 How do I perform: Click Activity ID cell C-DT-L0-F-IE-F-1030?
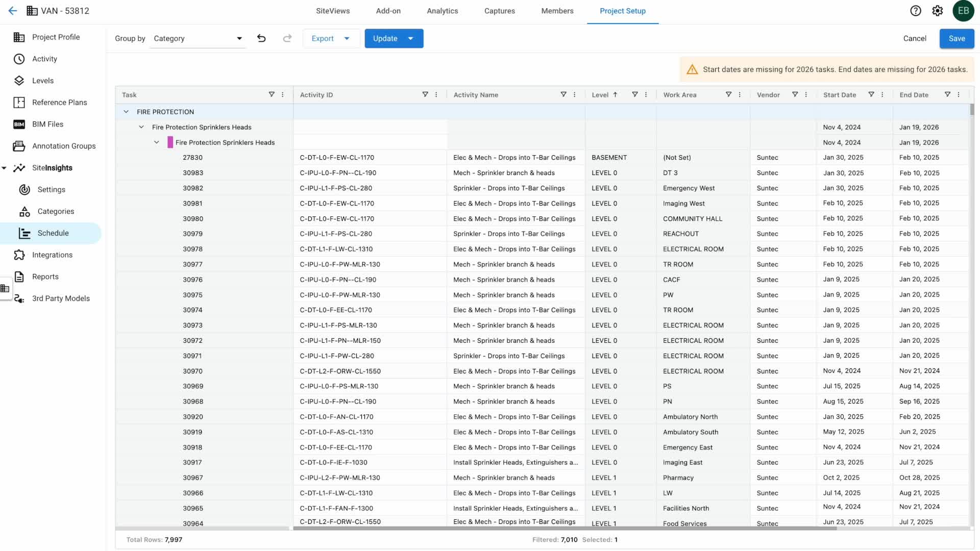[x=370, y=463]
